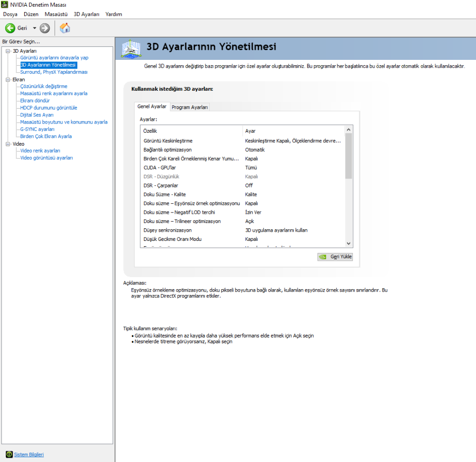Open the Geri history dropdown arrow
Screen dimensions: 476x462
(x=34, y=28)
